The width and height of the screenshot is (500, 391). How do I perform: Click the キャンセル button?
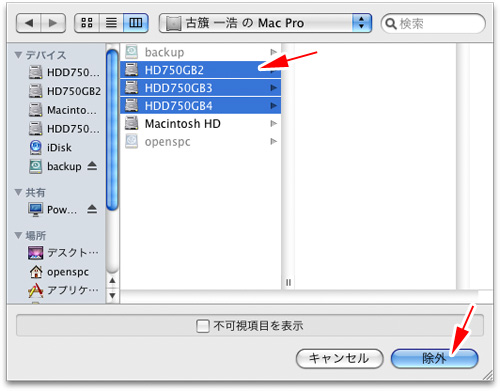(x=339, y=359)
